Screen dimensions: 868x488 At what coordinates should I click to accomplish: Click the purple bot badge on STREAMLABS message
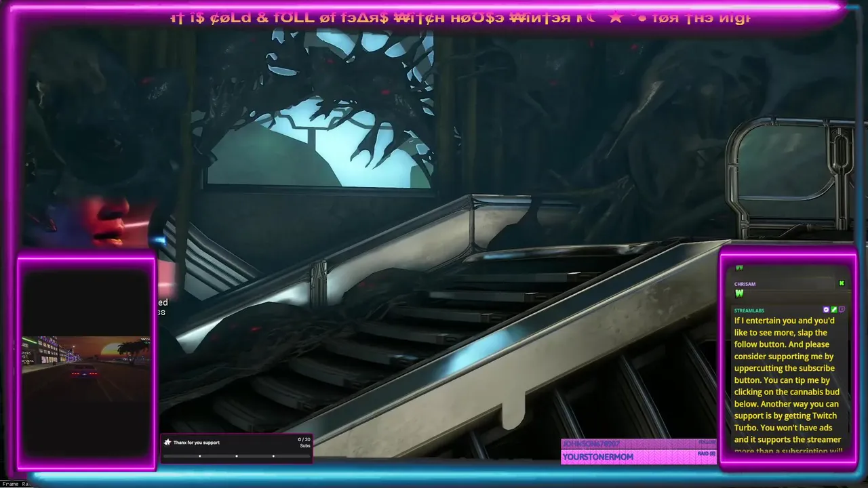pyautogui.click(x=826, y=310)
